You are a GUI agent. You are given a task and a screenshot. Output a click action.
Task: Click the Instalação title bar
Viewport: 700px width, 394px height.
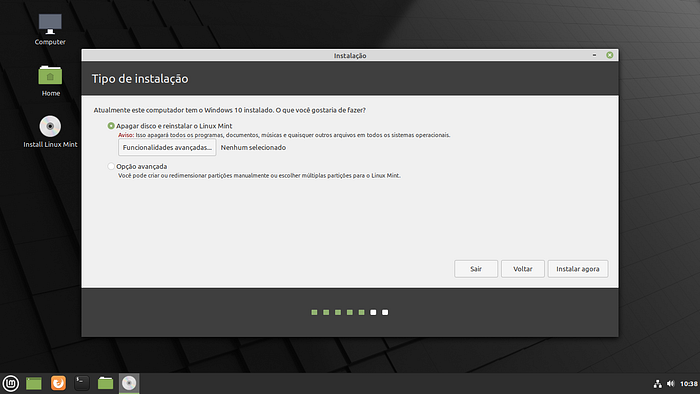[350, 55]
